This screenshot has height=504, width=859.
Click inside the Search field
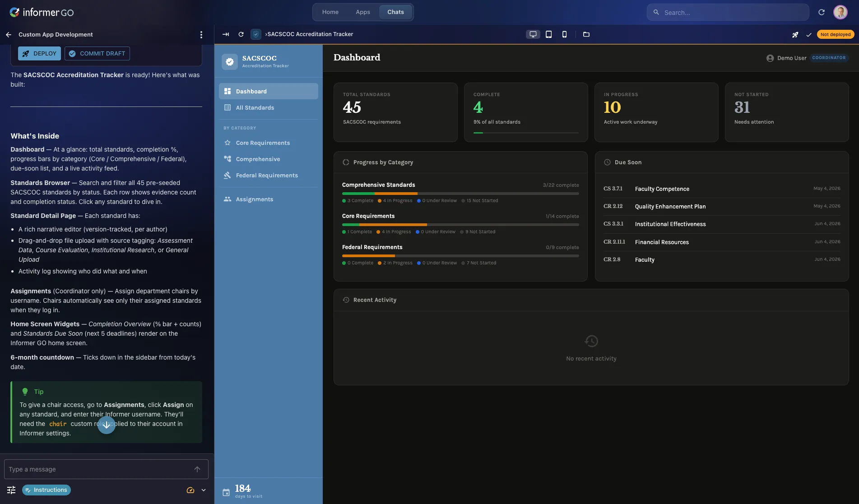(x=727, y=12)
